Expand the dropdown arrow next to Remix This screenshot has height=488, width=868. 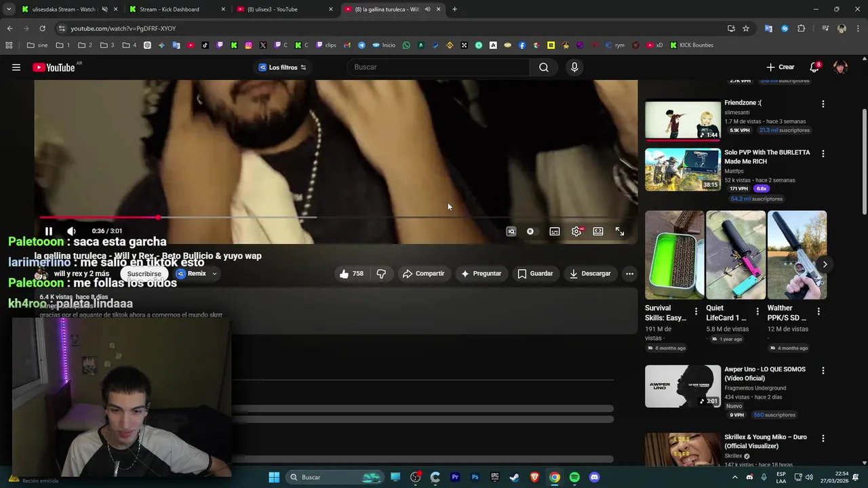click(214, 274)
